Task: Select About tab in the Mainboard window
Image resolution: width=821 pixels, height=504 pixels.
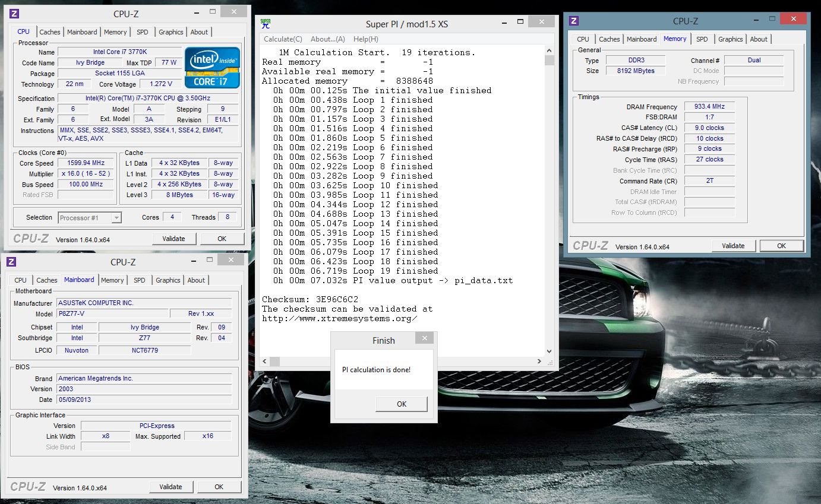Action: point(196,280)
